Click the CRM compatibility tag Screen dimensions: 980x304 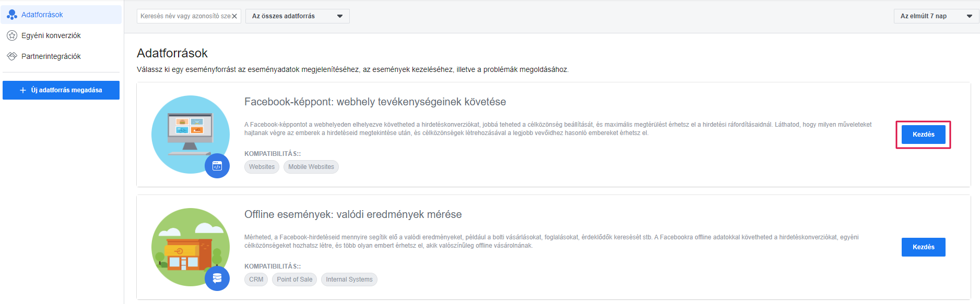(x=256, y=279)
